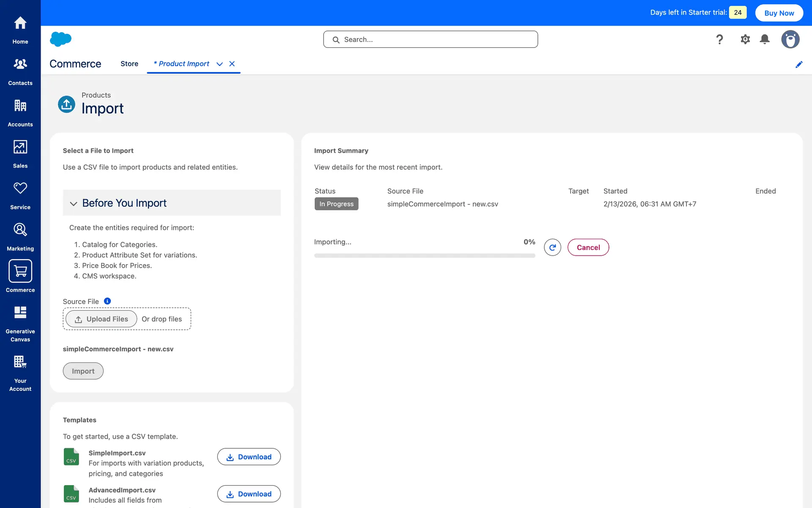Open the notifications bell
The height and width of the screenshot is (508, 812).
pos(765,39)
